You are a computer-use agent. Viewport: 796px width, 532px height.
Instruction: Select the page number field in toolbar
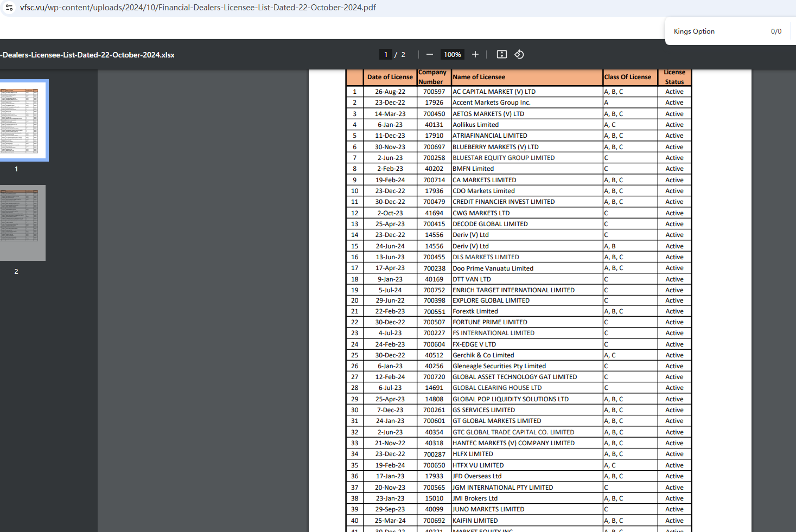pos(386,54)
